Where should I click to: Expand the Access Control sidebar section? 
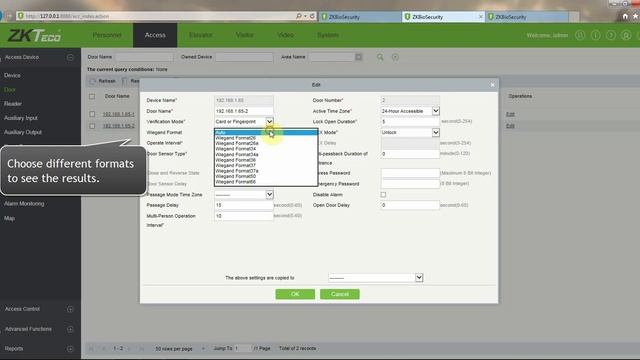(70, 309)
